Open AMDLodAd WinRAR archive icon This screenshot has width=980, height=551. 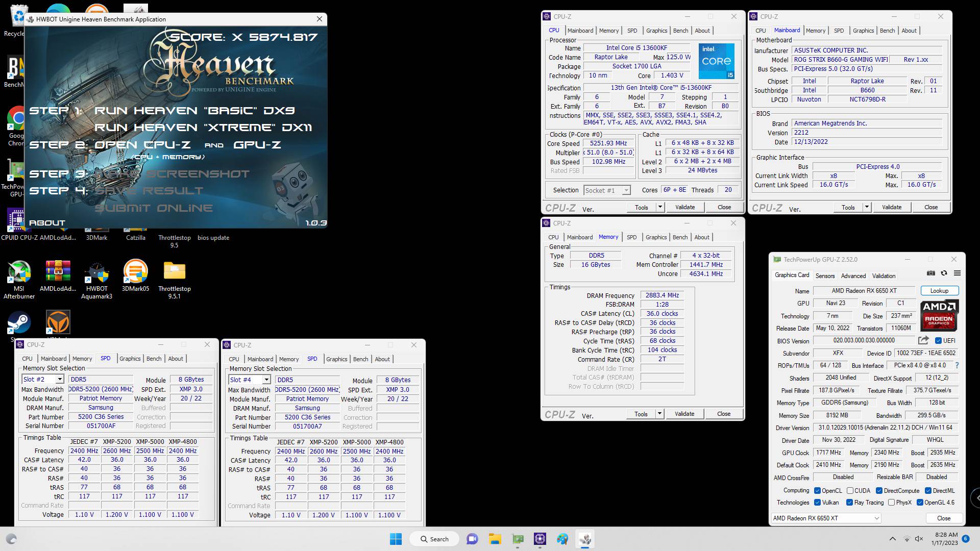pos(58,276)
